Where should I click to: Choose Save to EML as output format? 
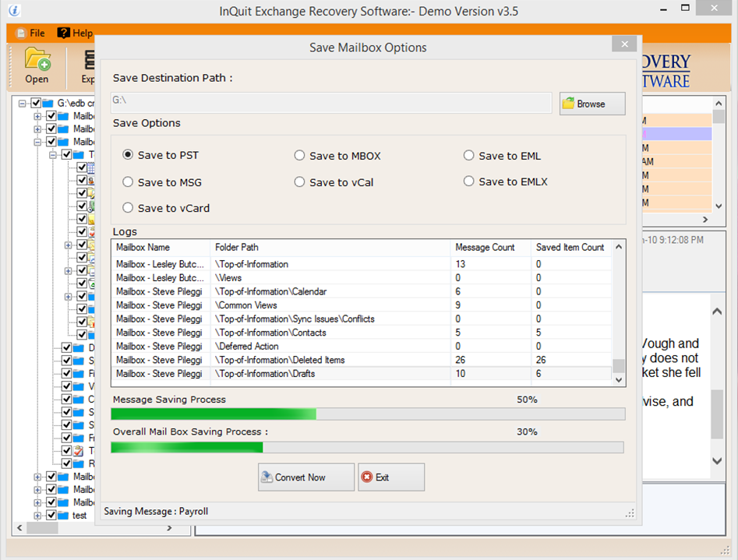468,155
